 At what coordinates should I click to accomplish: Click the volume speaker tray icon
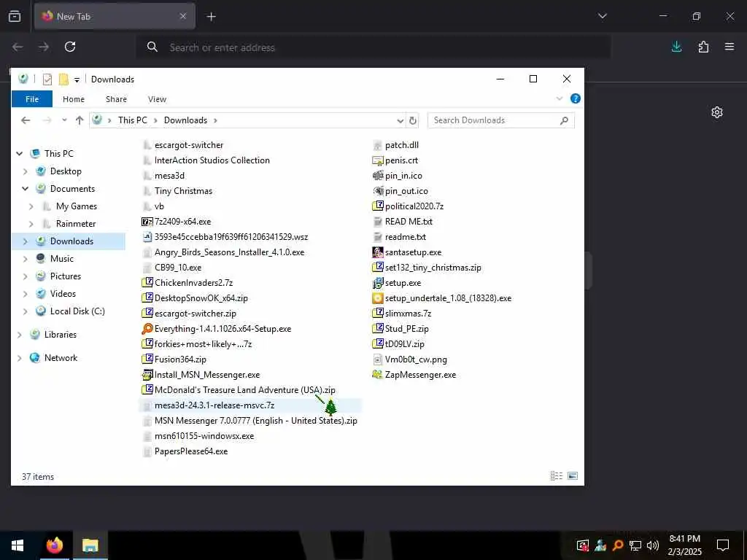(x=653, y=545)
